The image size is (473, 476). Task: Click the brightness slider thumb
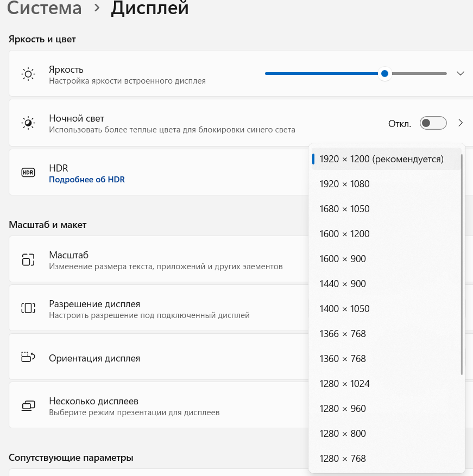(x=384, y=74)
